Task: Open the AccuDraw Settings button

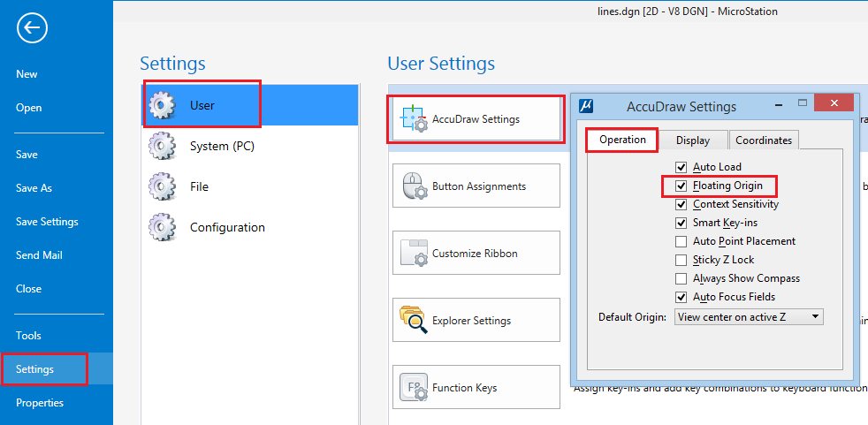Action: pos(476,118)
